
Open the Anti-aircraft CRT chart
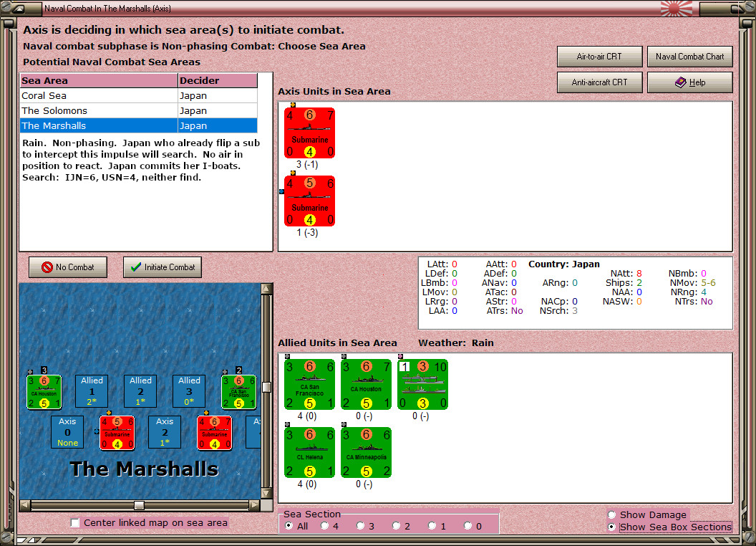point(599,82)
